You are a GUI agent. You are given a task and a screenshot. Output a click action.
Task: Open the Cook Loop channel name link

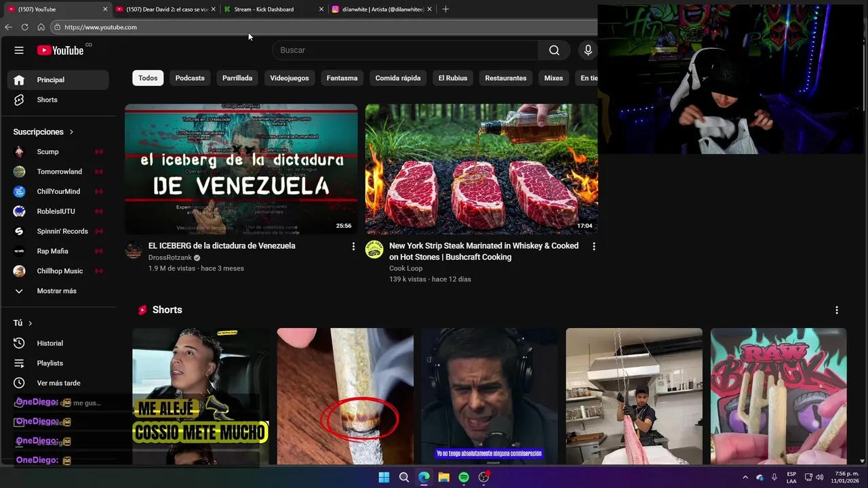406,268
